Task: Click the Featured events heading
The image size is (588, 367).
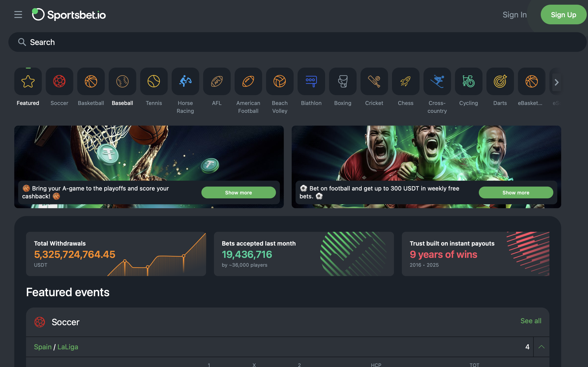Action: pos(68,292)
